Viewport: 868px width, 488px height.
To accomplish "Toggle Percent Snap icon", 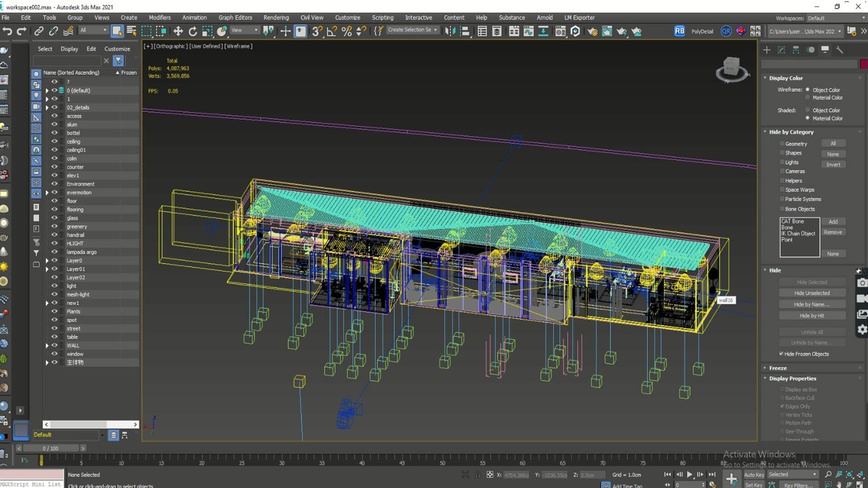I will (x=347, y=31).
